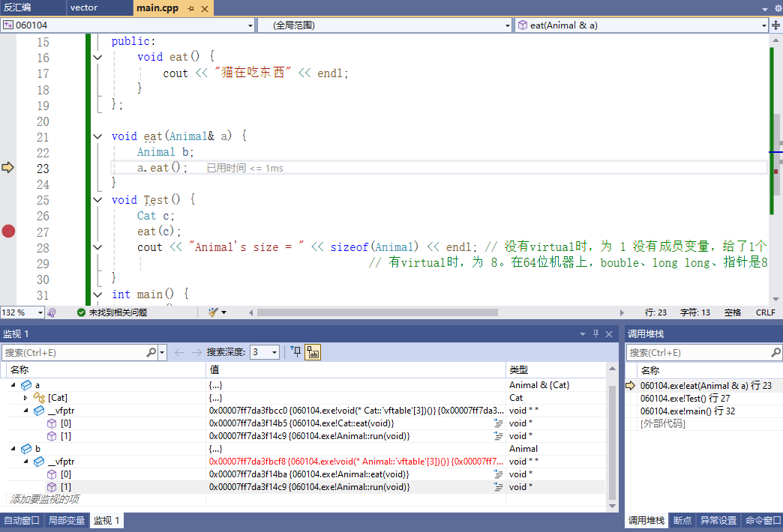783x532 pixels.
Task: Expand the [Cat] node under a
Action: tap(25, 398)
